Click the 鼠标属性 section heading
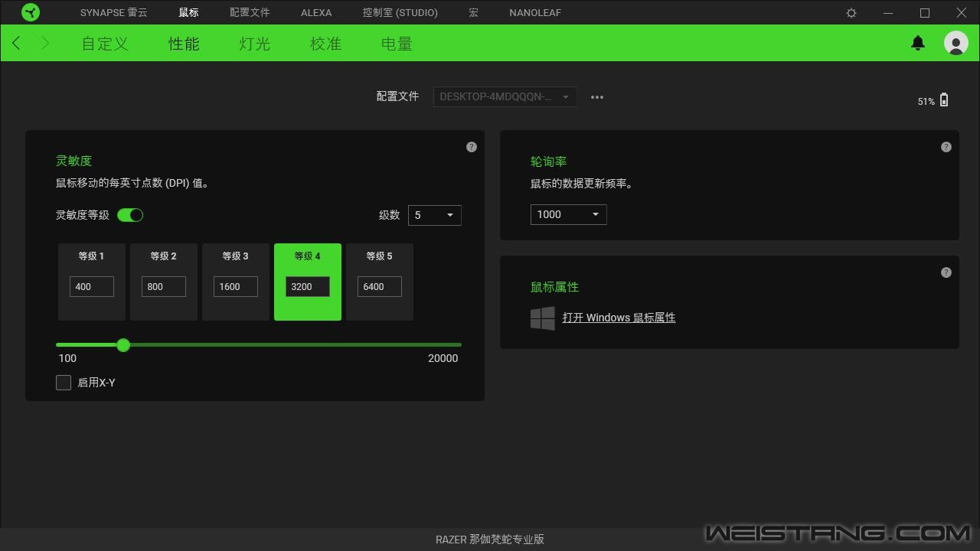Image resolution: width=980 pixels, height=551 pixels. click(554, 287)
